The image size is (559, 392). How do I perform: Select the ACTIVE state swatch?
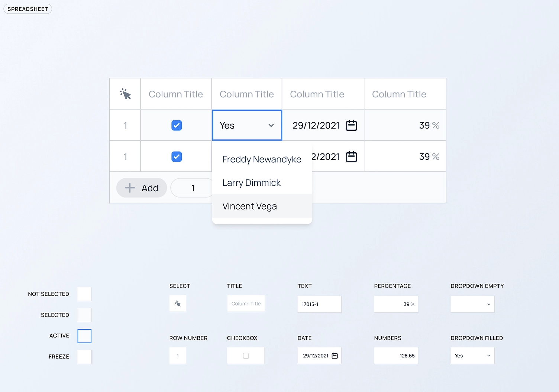coord(84,336)
